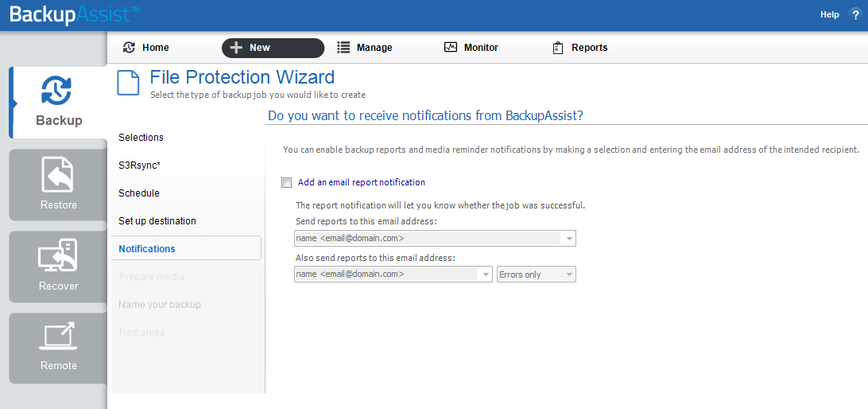The height and width of the screenshot is (409, 868).
Task: Select the New menu tab
Action: (273, 48)
